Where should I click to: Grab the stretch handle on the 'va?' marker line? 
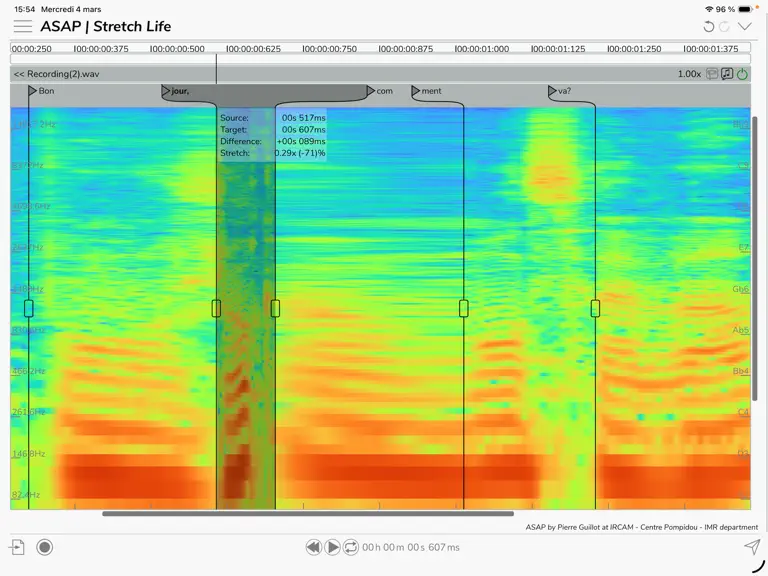click(x=595, y=308)
